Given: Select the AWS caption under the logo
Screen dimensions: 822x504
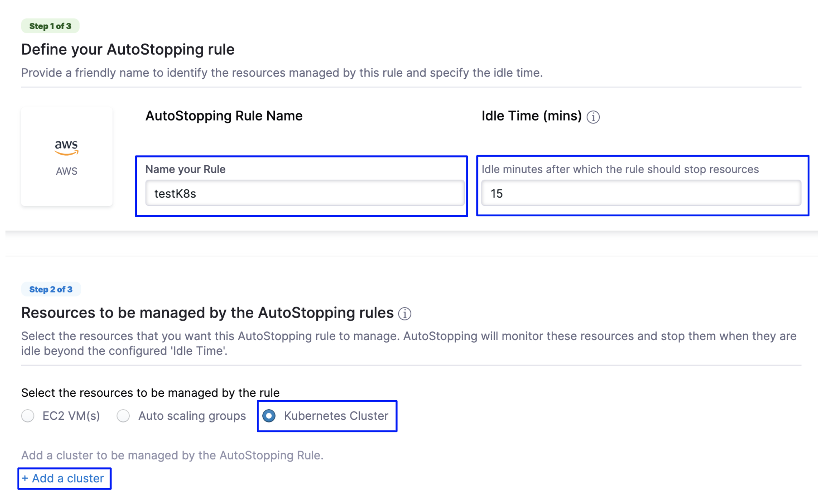Looking at the screenshot, I should coord(67,171).
